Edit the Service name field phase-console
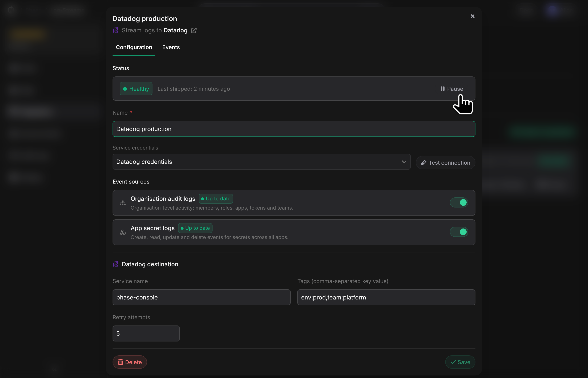Viewport: 588px width, 378px height. (201, 297)
